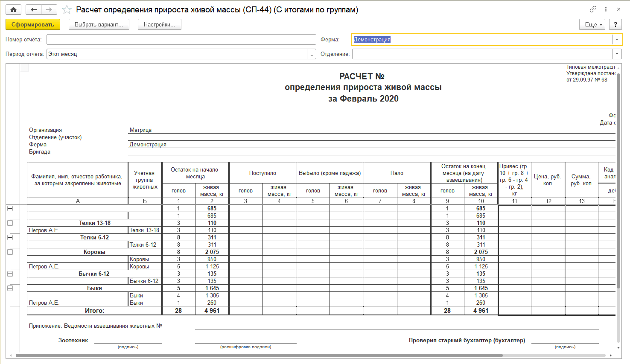This screenshot has height=364, width=630.
Task: Click the Бычки 6-12 group header
Action: (x=94, y=274)
